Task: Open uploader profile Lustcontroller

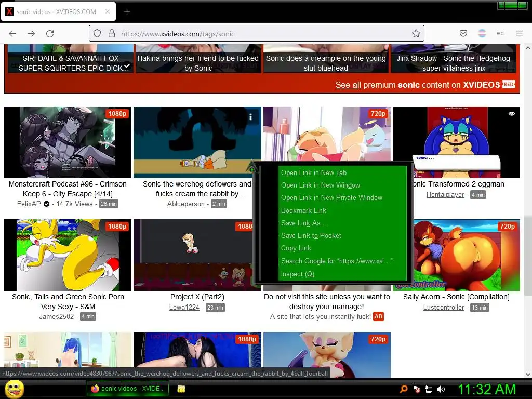Action: pyautogui.click(x=444, y=308)
